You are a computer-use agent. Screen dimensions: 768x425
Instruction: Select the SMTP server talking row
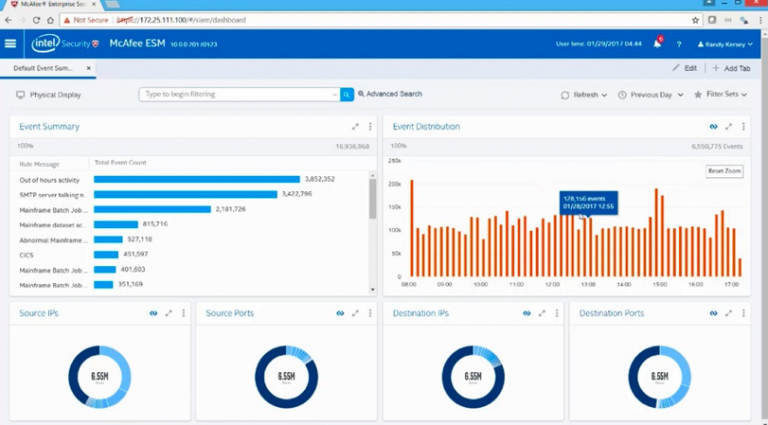(189, 195)
